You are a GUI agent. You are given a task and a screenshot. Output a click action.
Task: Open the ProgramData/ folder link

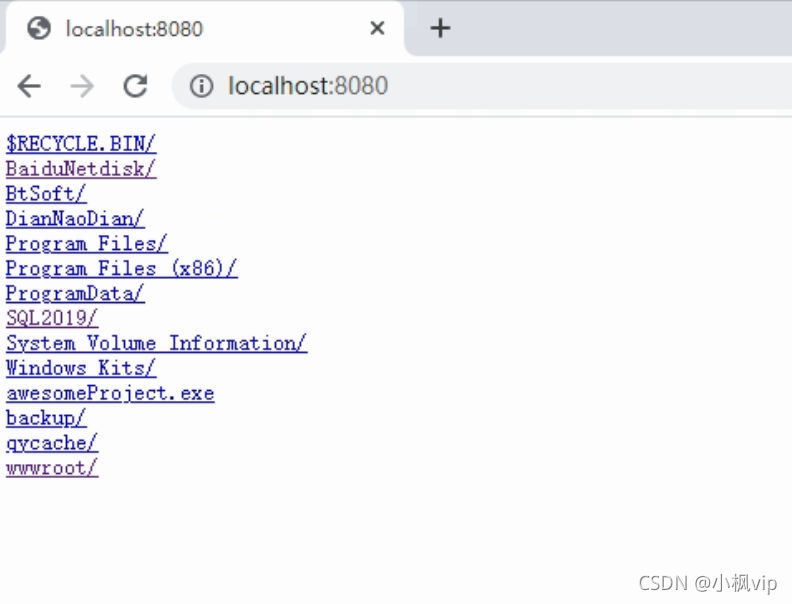[75, 293]
